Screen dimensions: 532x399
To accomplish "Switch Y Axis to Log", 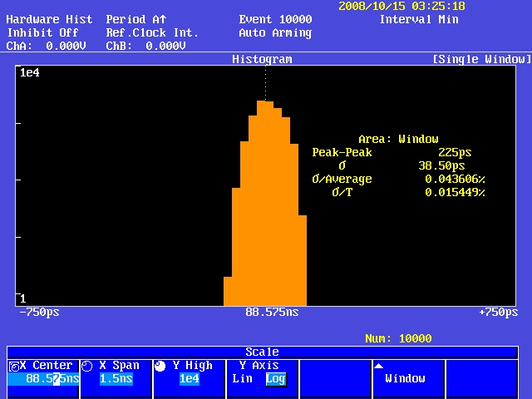I will click(x=276, y=379).
